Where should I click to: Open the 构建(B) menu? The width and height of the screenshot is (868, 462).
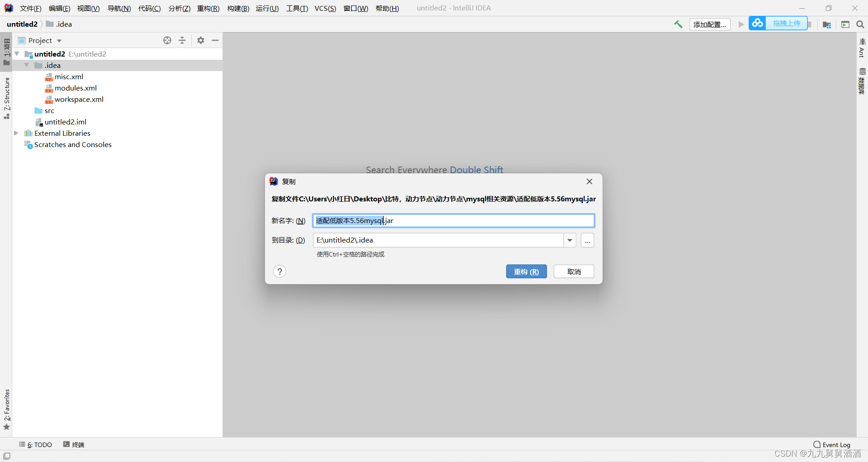pos(238,8)
